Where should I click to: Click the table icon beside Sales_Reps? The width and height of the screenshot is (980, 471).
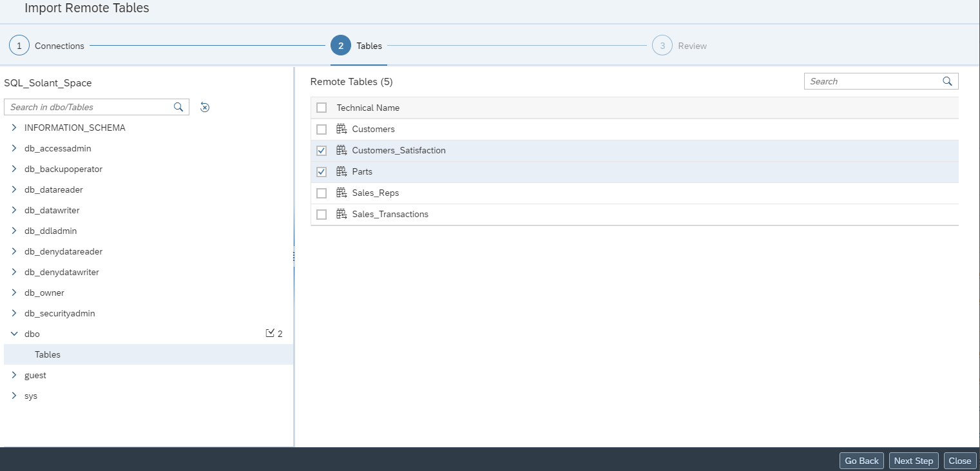[x=341, y=193]
